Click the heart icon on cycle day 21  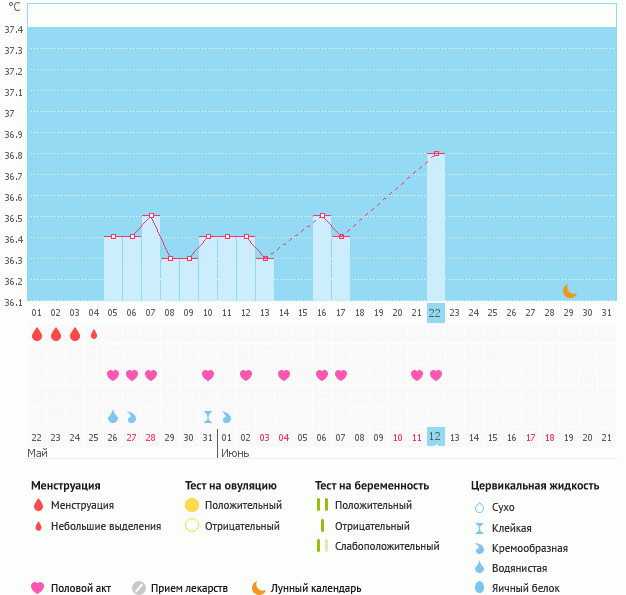[416, 375]
